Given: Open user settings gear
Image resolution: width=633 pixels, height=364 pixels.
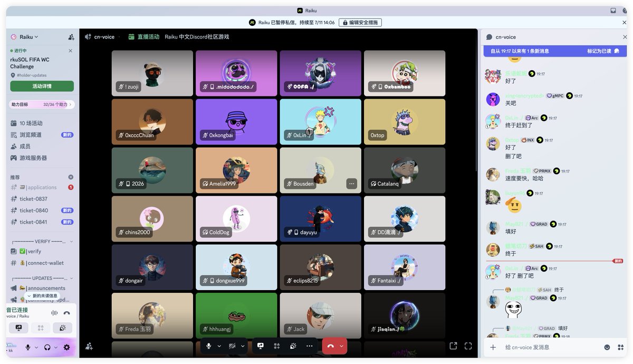Looking at the screenshot, I should 66,347.
